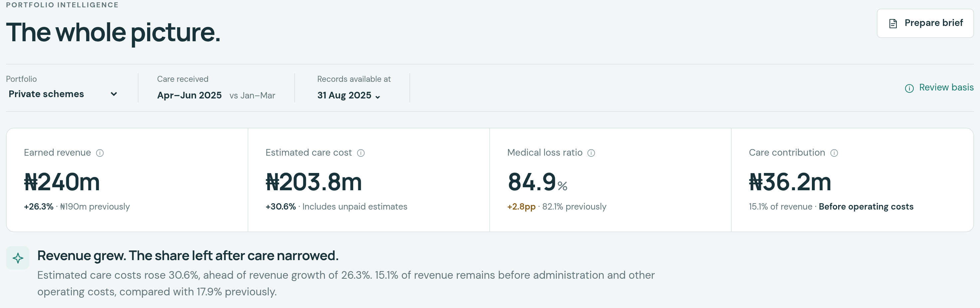Screen dimensions: 980x308
Task: Show info for Care contribution
Action: point(834,153)
